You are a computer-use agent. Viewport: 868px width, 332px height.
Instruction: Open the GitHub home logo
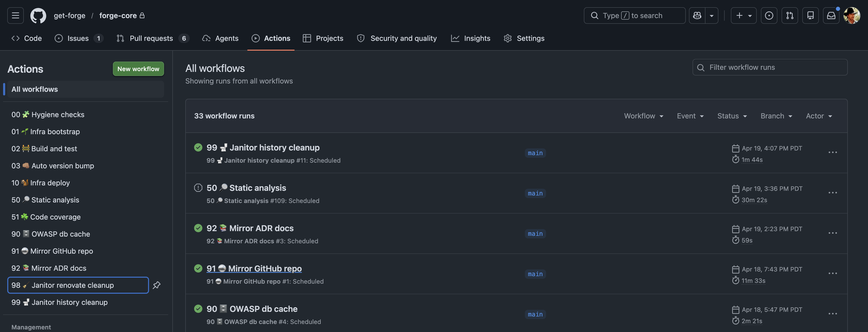(38, 16)
